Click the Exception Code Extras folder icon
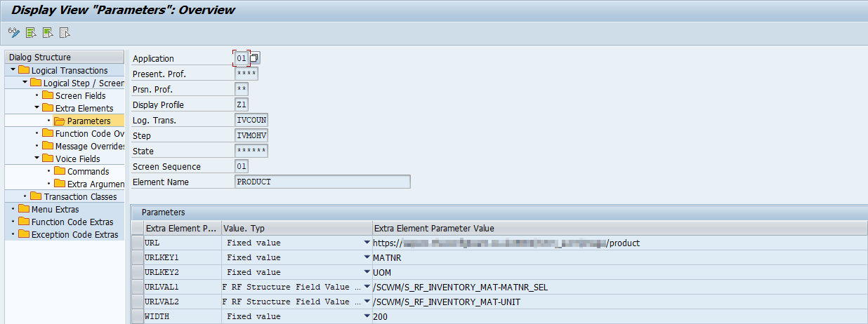This screenshot has width=868, height=324. (x=24, y=235)
